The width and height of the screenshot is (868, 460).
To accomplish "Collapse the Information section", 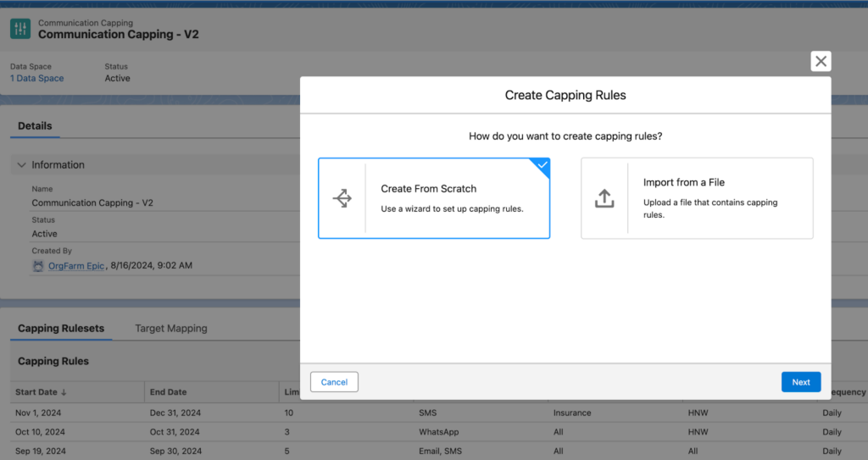I will coord(20,165).
